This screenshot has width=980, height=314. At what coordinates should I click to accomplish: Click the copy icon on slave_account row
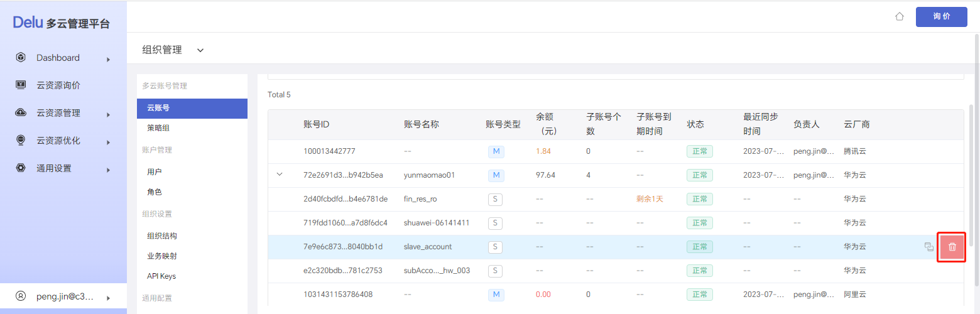point(928,247)
